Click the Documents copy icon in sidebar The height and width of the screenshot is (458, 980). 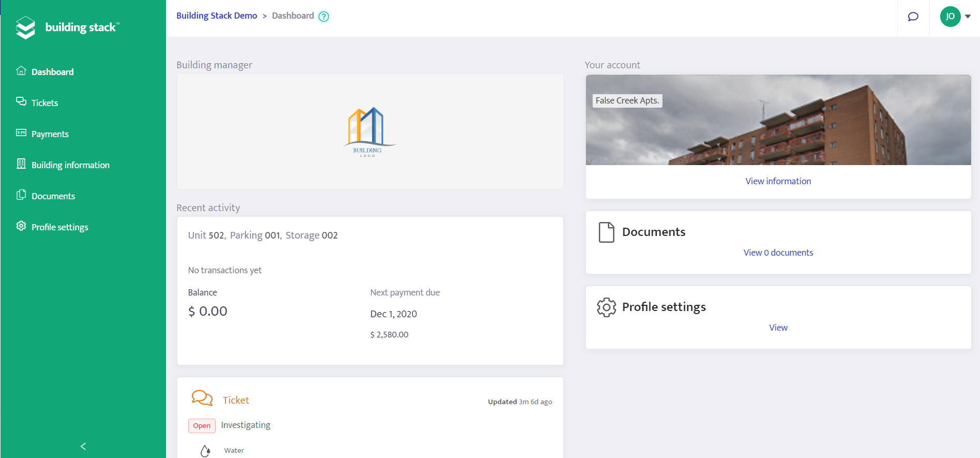click(21, 195)
